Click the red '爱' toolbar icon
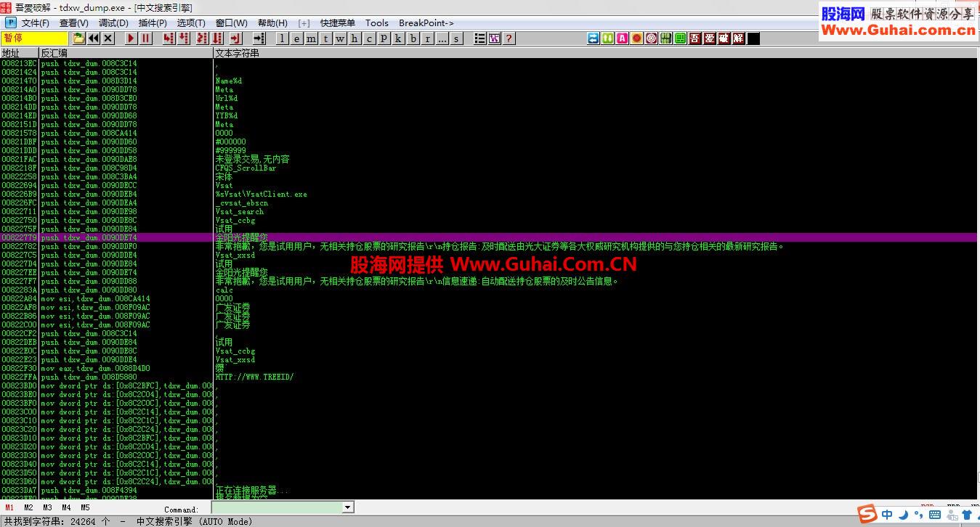The image size is (980, 527). coord(710,38)
